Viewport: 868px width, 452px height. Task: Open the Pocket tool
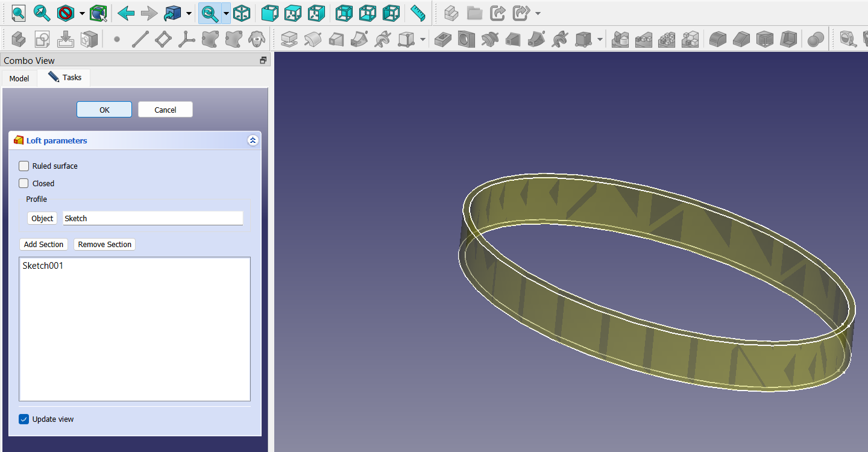coord(442,39)
